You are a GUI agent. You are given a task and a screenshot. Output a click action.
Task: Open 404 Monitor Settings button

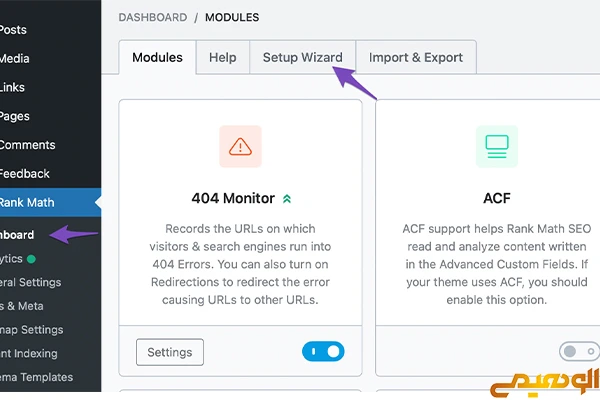(x=170, y=352)
